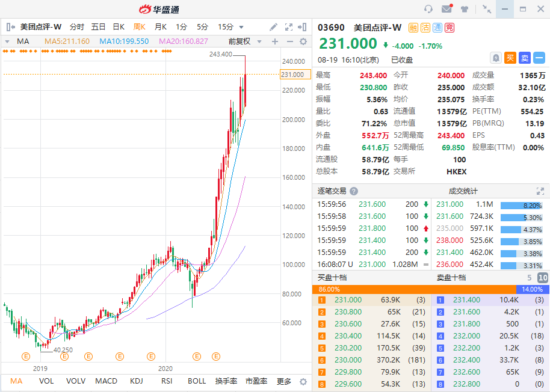Click the 231.000 price axis label
Viewport: 550px width, 392px height.
pyautogui.click(x=295, y=75)
